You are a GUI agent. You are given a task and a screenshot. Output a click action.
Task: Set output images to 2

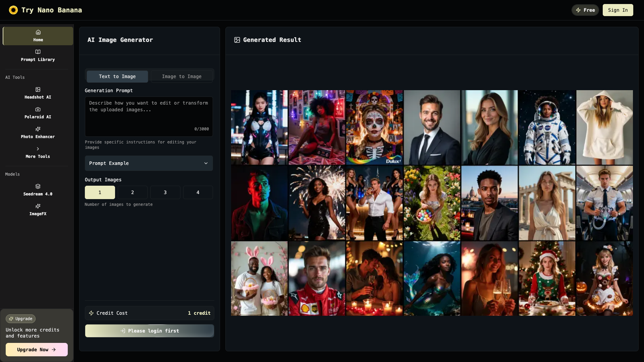tap(132, 192)
